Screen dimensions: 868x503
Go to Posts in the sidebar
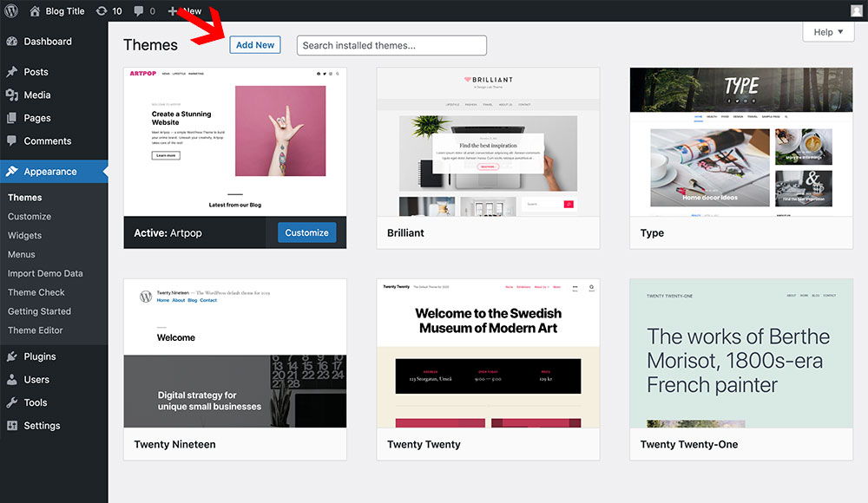pos(36,72)
